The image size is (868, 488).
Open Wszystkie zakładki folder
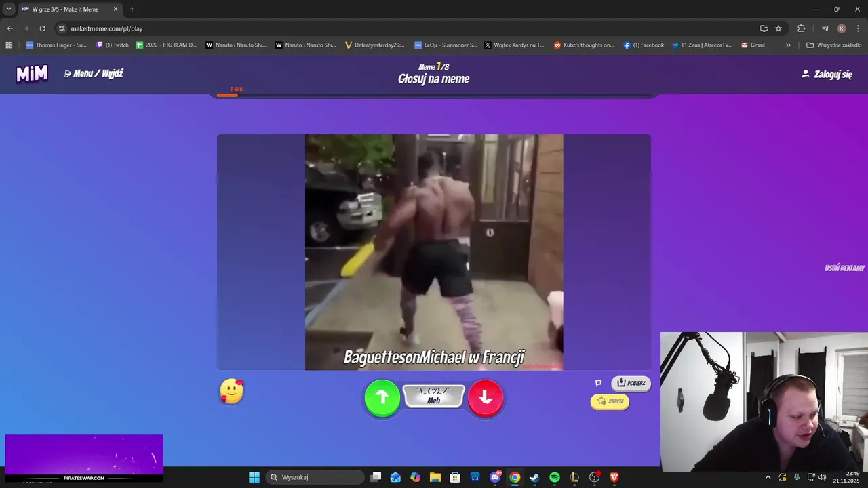point(833,45)
